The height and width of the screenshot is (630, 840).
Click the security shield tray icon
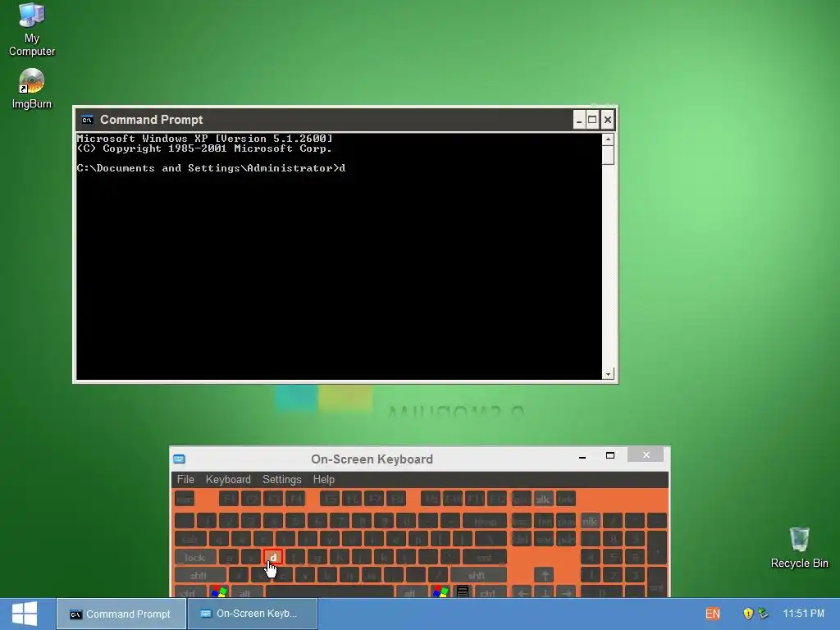click(x=748, y=614)
